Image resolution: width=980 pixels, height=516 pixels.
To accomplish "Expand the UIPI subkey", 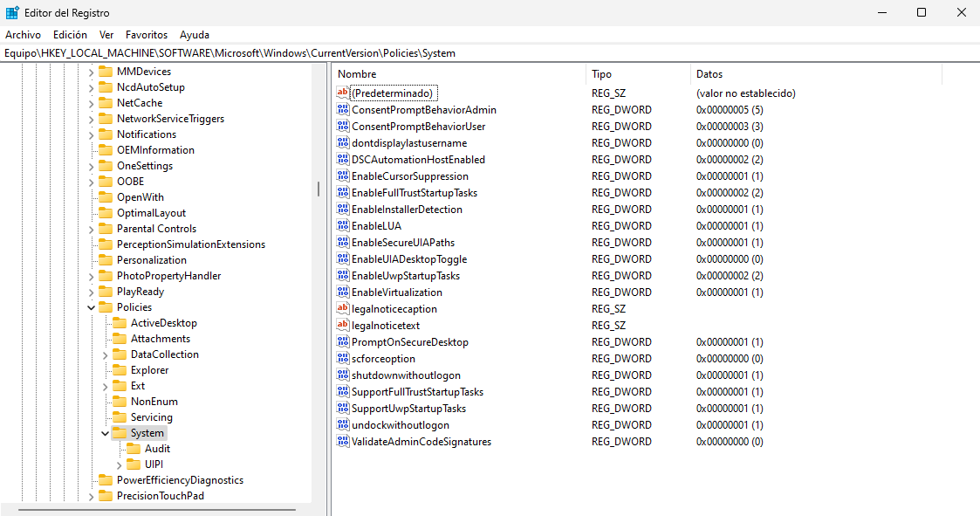I will click(120, 464).
